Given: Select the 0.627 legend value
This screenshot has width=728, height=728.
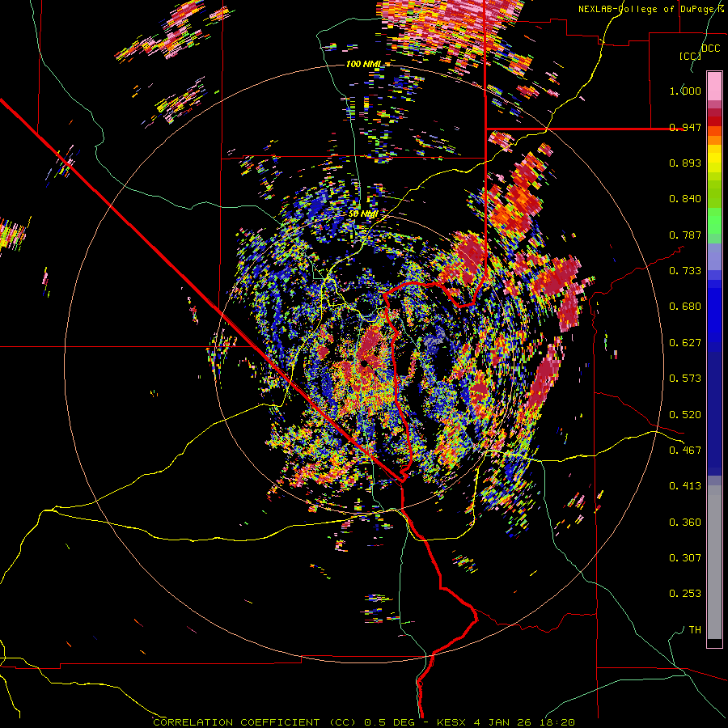Looking at the screenshot, I should 685,343.
